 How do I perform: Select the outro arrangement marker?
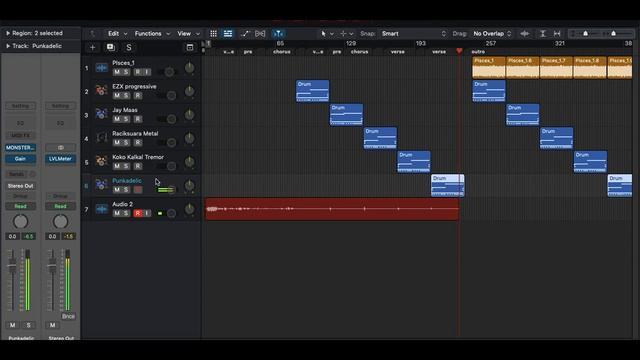(478, 52)
